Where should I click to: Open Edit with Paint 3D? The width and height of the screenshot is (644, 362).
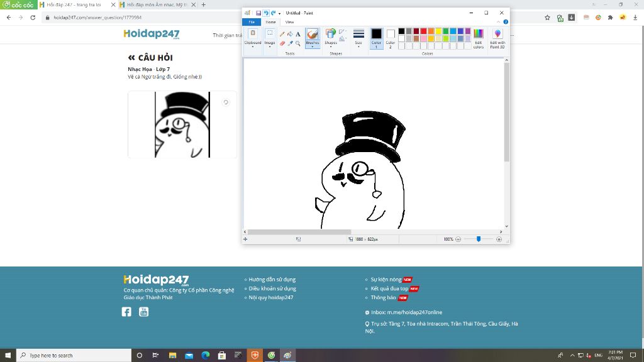(497, 38)
